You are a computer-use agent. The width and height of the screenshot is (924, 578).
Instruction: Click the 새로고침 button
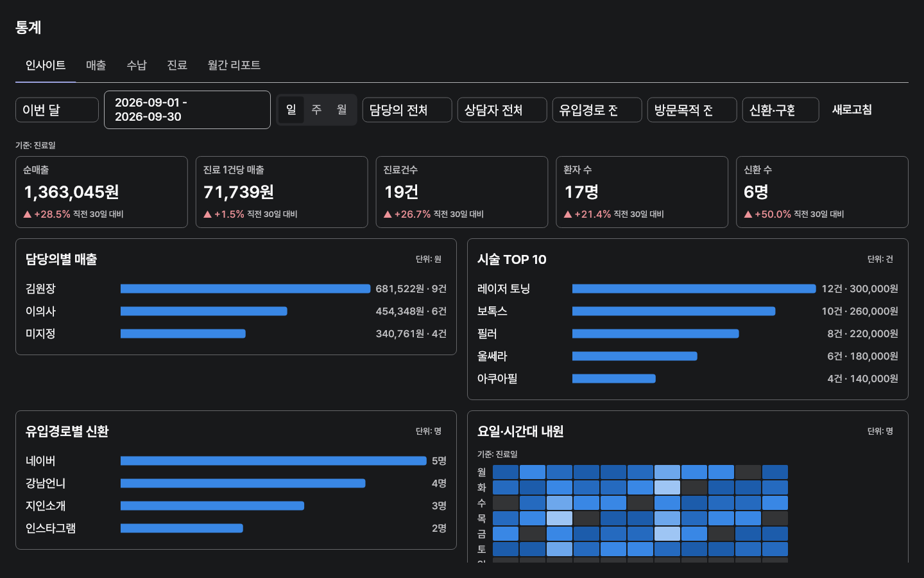pyautogui.click(x=852, y=110)
